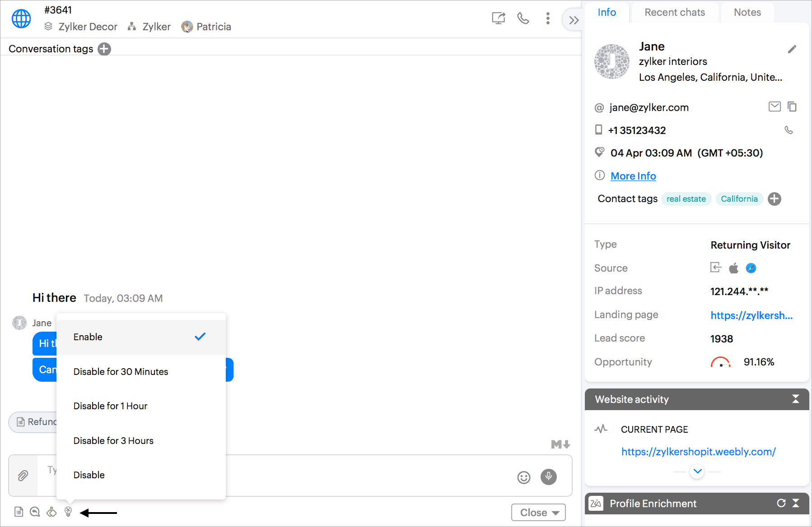The width and height of the screenshot is (812, 527).
Task: Click the Opportunity gauge indicator
Action: [721, 362]
